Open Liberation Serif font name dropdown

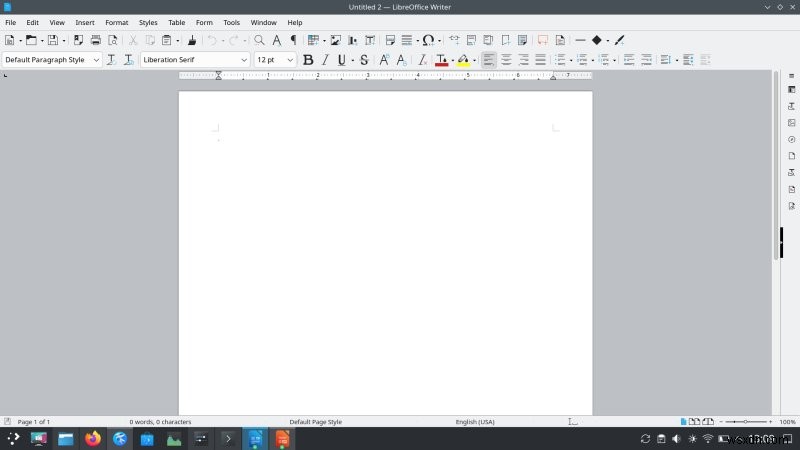pyautogui.click(x=244, y=60)
